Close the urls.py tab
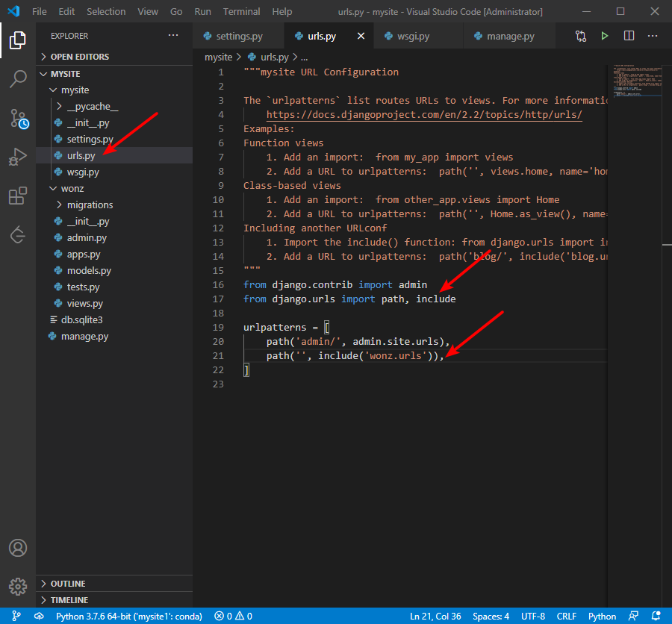 [361, 36]
